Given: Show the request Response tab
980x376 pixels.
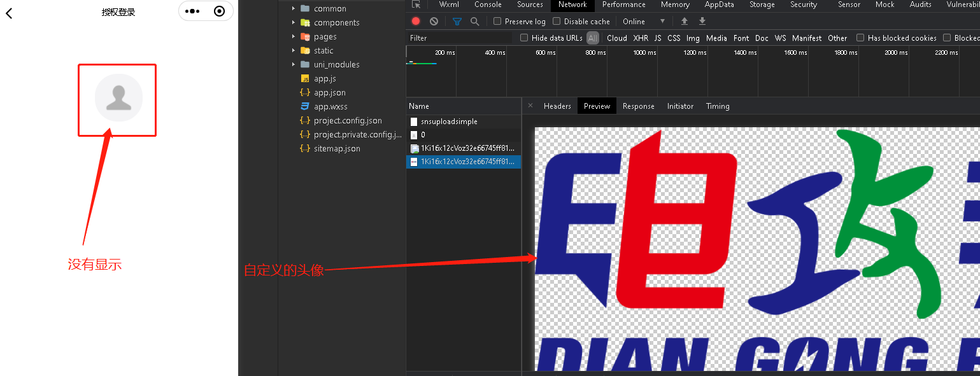Looking at the screenshot, I should click(x=639, y=106).
